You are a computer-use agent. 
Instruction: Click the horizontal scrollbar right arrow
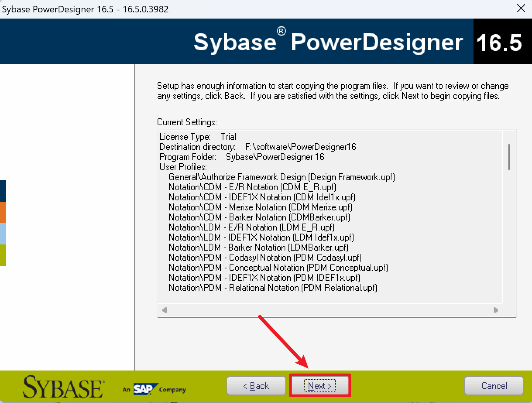(496, 310)
